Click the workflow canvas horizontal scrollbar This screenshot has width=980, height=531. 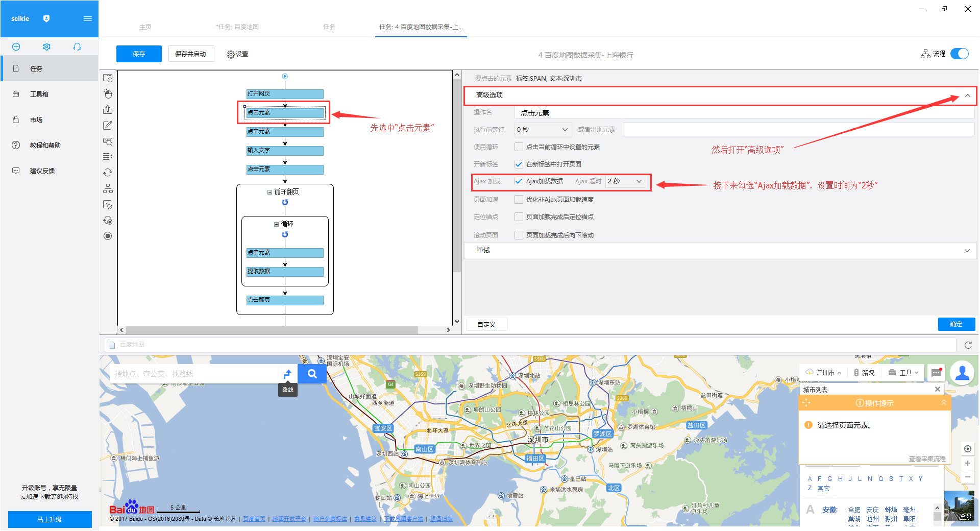(272, 330)
